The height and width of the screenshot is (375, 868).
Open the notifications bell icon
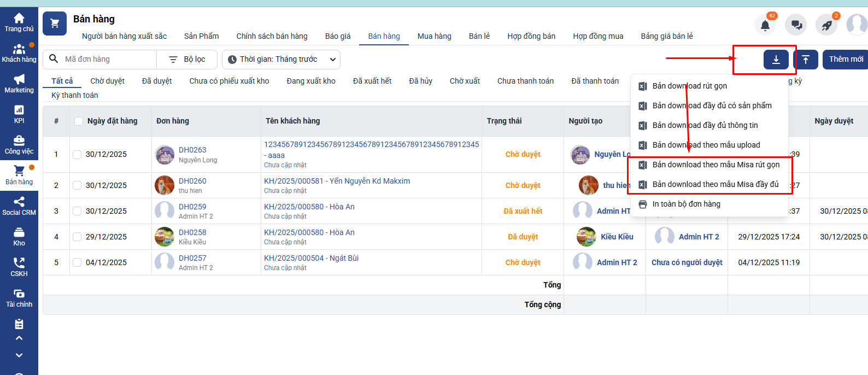click(765, 25)
